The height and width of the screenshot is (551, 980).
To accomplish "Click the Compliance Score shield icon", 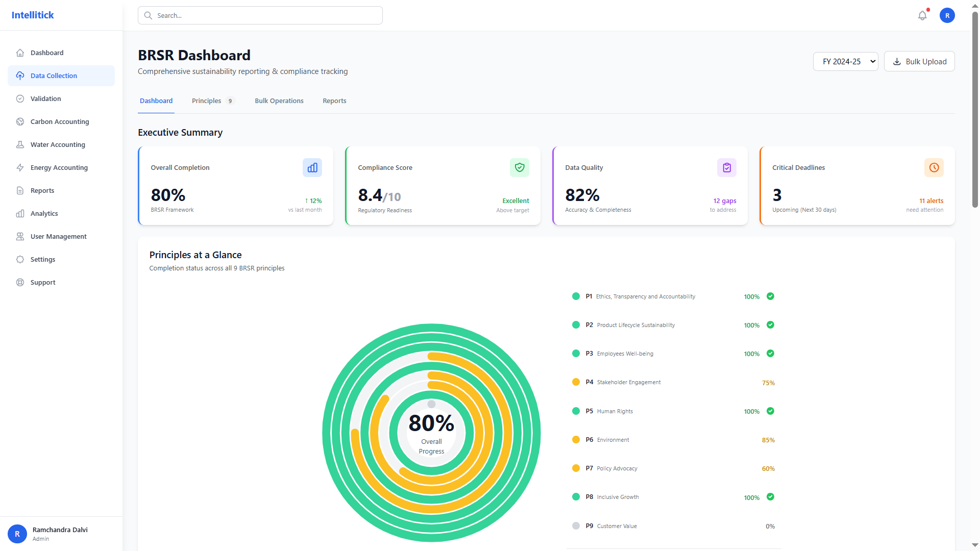I will tap(519, 167).
